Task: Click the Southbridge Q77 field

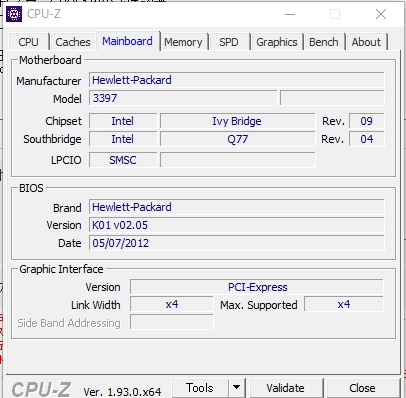Action: (237, 139)
